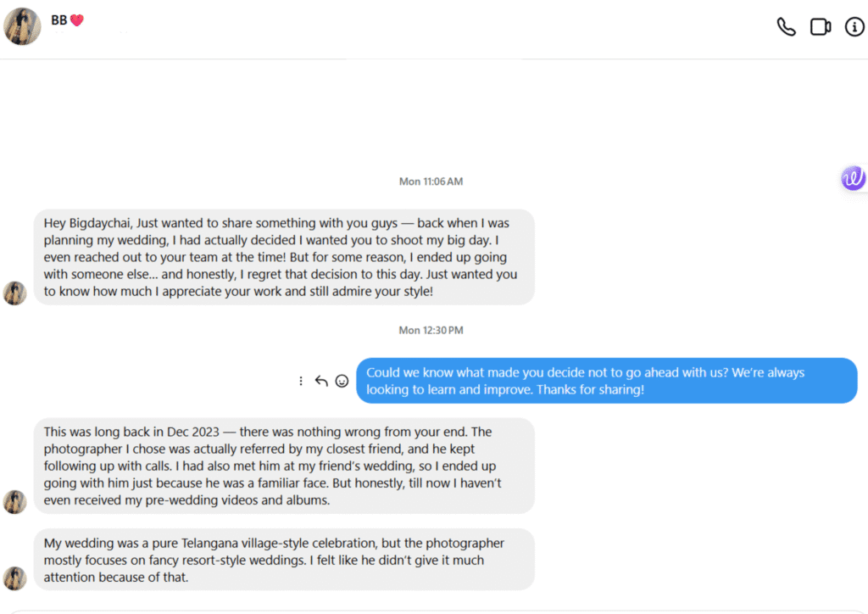Open conversation information panel
The height and width of the screenshot is (614, 868).
pos(854,27)
